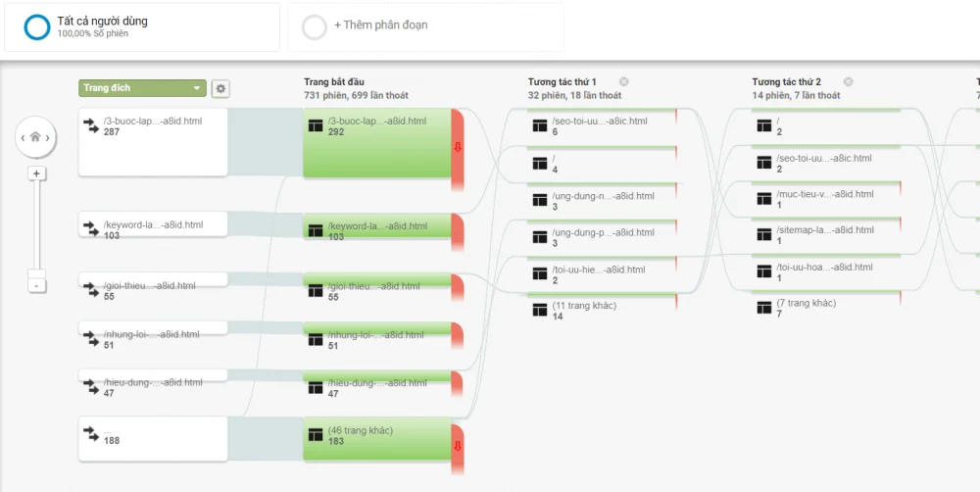Zoom out with the minus button
Image resolution: width=980 pixels, height=492 pixels.
tap(36, 285)
